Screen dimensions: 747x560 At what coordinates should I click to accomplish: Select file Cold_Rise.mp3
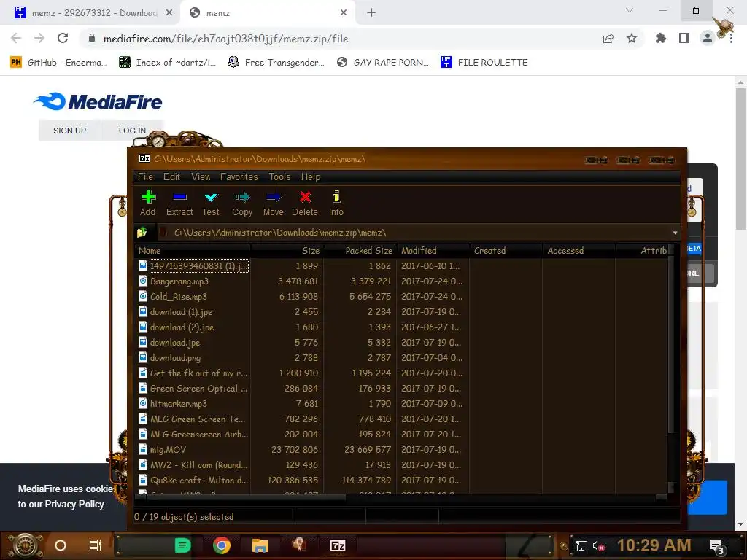pyautogui.click(x=179, y=296)
